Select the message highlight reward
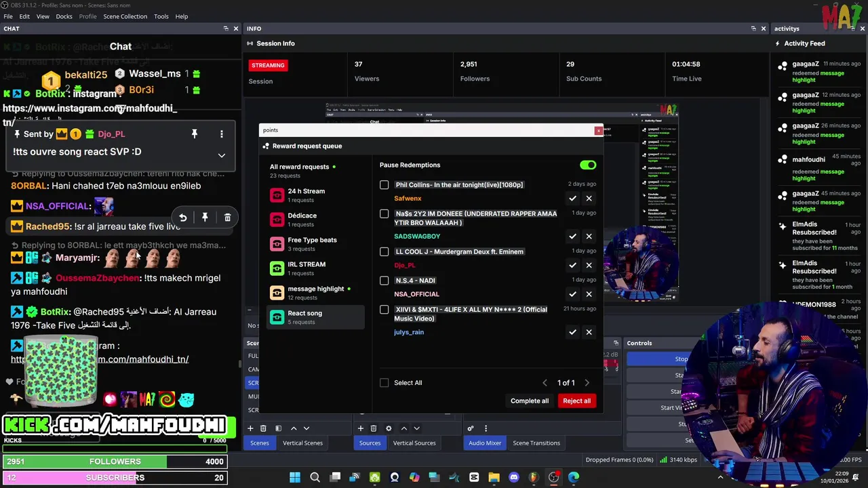The height and width of the screenshot is (488, 868). tap(315, 293)
